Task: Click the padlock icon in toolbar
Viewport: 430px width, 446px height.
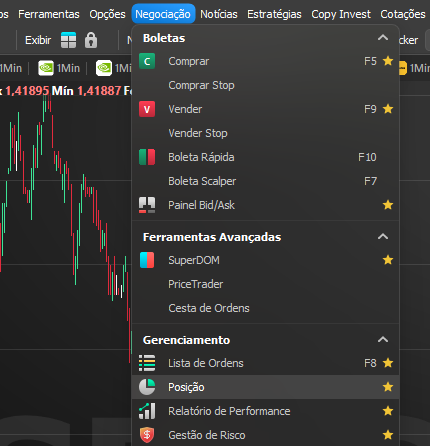Action: click(x=91, y=40)
